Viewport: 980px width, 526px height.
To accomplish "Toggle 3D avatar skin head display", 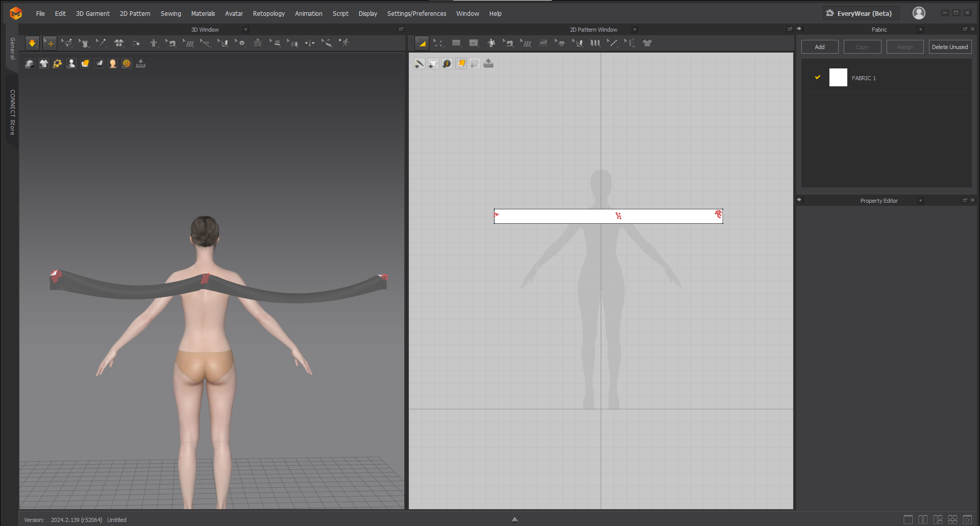I will (x=113, y=64).
